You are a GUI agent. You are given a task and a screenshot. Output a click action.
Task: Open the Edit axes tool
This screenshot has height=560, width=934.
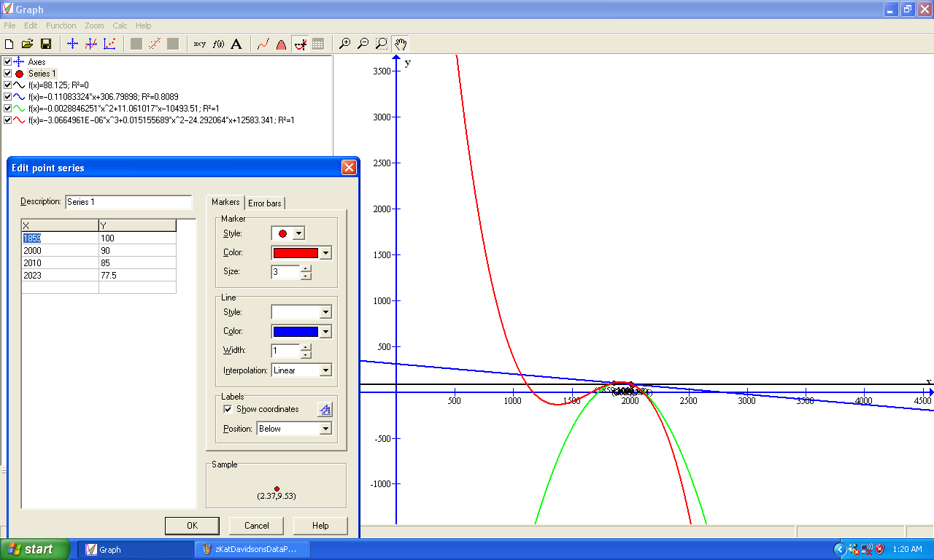pos(72,44)
